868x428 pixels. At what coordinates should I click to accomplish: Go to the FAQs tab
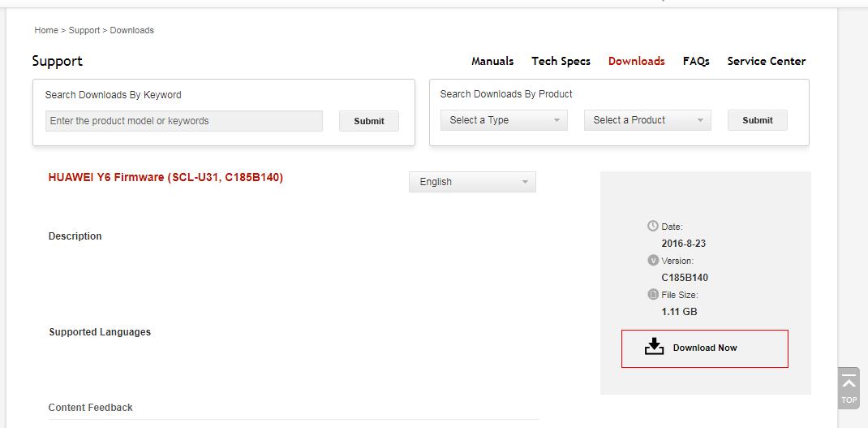[x=696, y=61]
